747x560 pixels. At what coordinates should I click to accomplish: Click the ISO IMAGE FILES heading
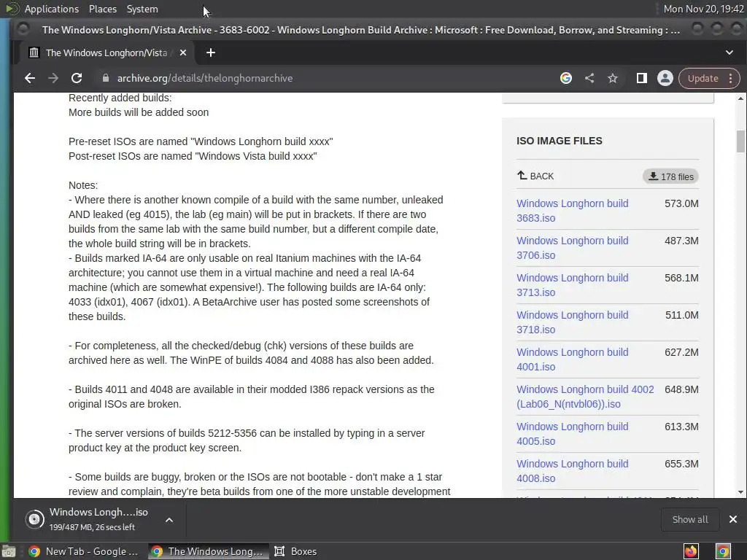[560, 141]
